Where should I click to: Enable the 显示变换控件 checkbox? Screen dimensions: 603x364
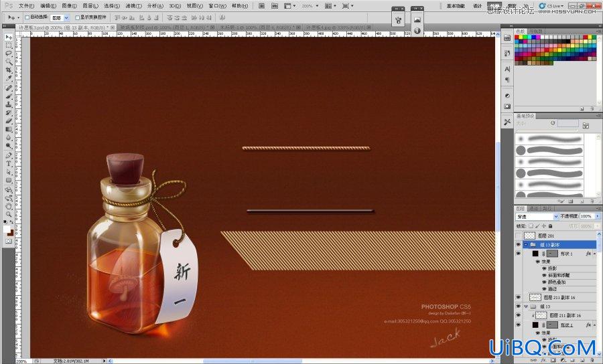[x=77, y=17]
